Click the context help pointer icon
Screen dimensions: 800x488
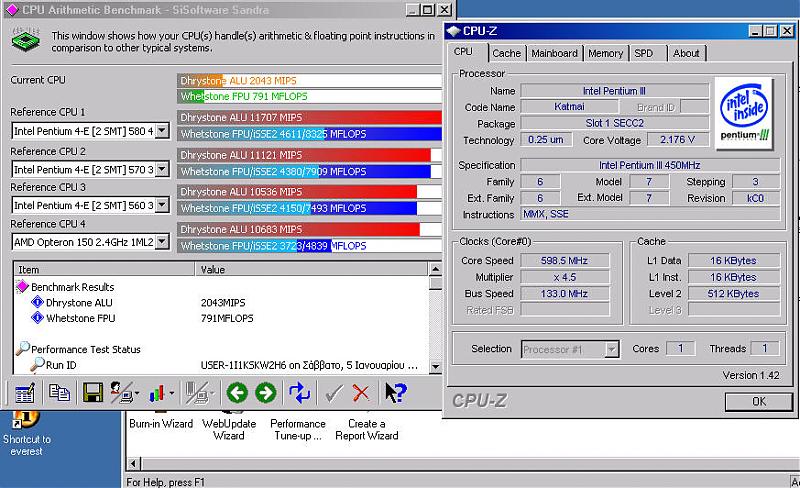click(x=395, y=393)
